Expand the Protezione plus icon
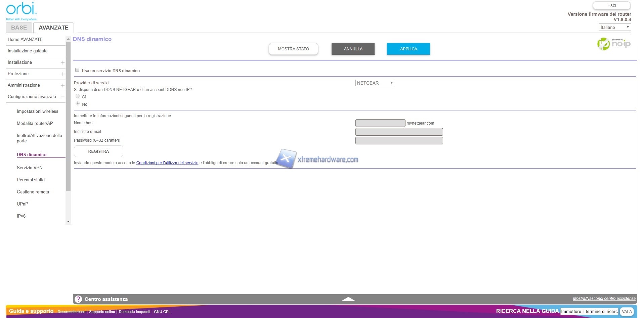The height and width of the screenshot is (318, 644). pos(62,74)
